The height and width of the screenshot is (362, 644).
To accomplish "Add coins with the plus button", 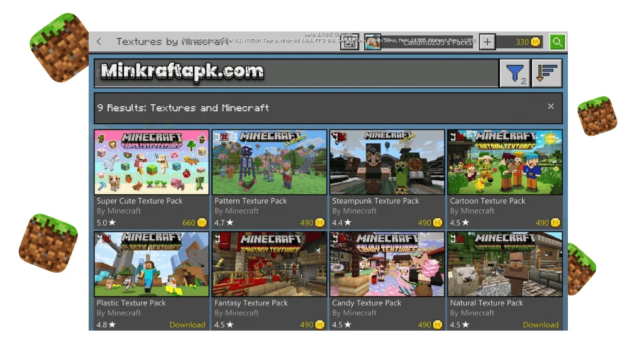I will [487, 42].
